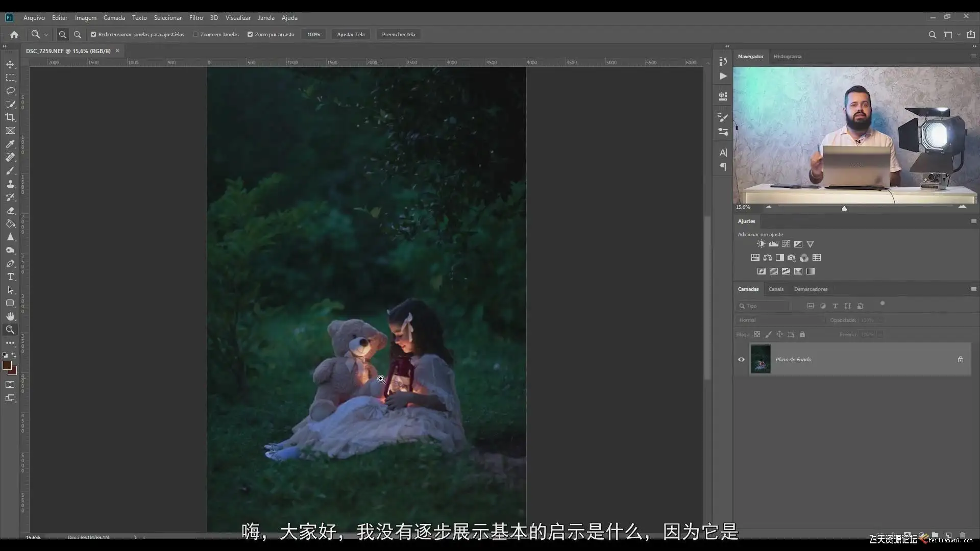Click the zoom out magnifier icon
Image resolution: width=980 pixels, height=551 pixels.
[x=78, y=35]
